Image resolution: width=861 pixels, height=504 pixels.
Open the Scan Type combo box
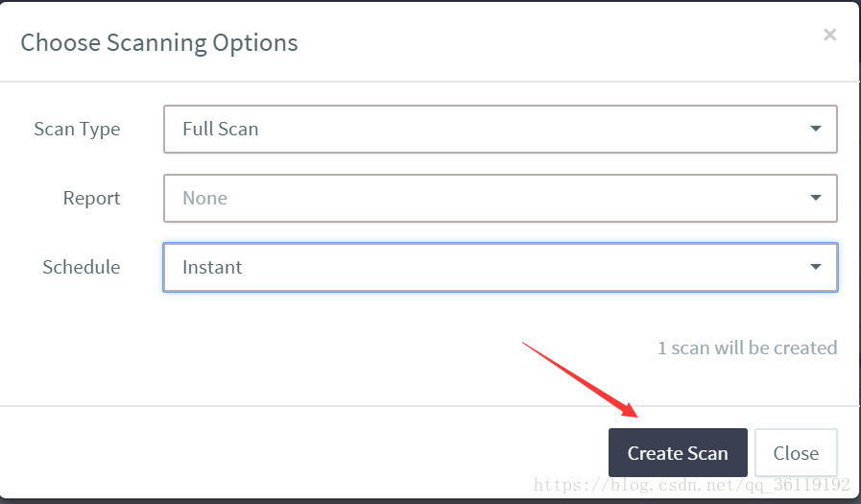click(500, 129)
